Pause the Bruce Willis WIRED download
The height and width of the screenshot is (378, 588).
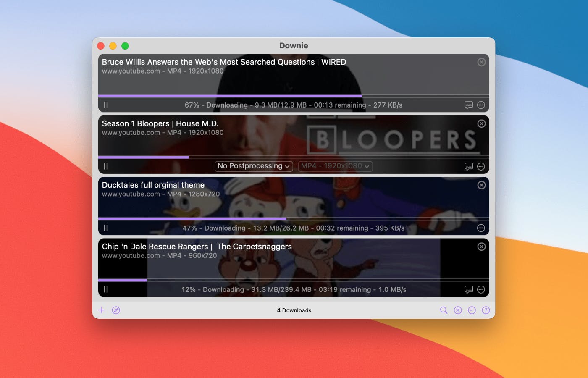[x=105, y=105]
